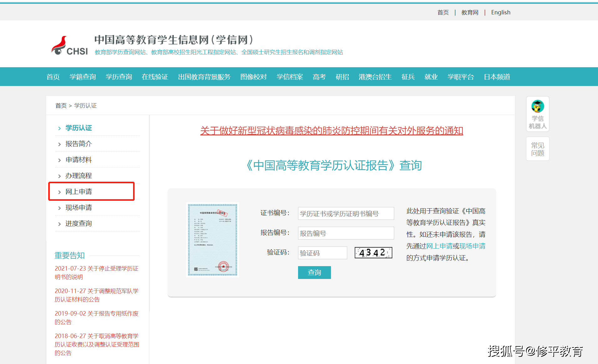This screenshot has height=364, width=598.
Task: Select 办理流程 sidebar item
Action: coord(79,176)
